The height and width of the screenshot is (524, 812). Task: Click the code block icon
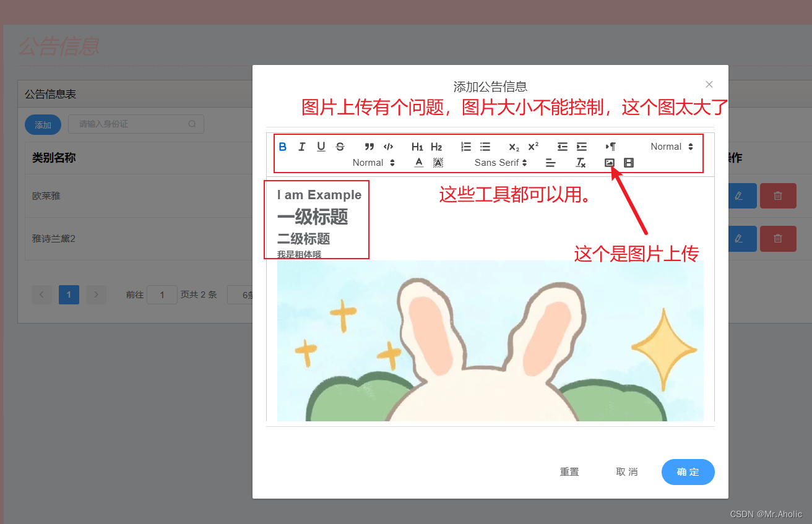pyautogui.click(x=388, y=147)
